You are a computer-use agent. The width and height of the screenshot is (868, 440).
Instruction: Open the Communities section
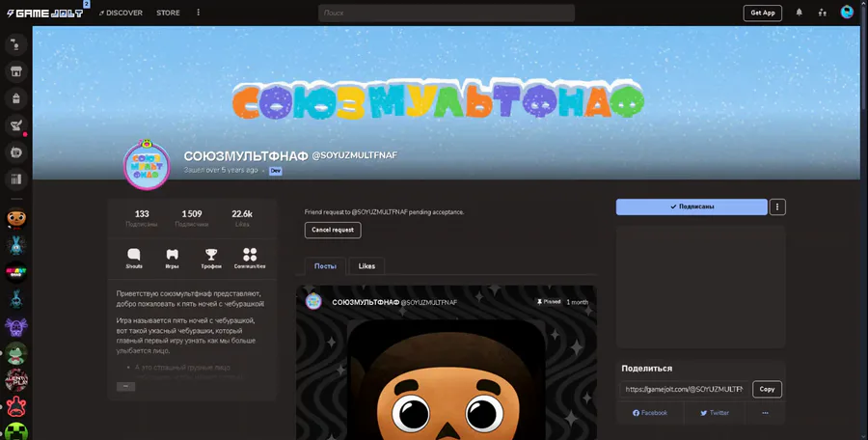tap(250, 259)
